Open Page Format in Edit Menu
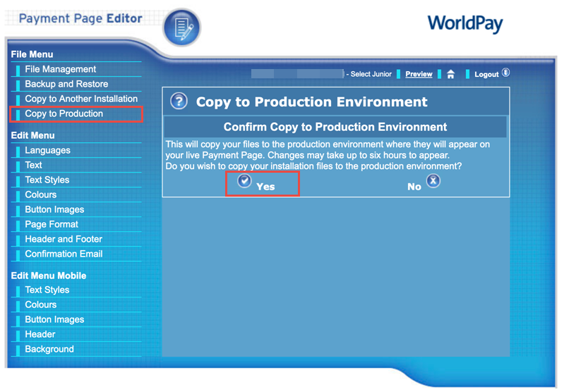Screen dimensions: 564x392 tap(52, 224)
